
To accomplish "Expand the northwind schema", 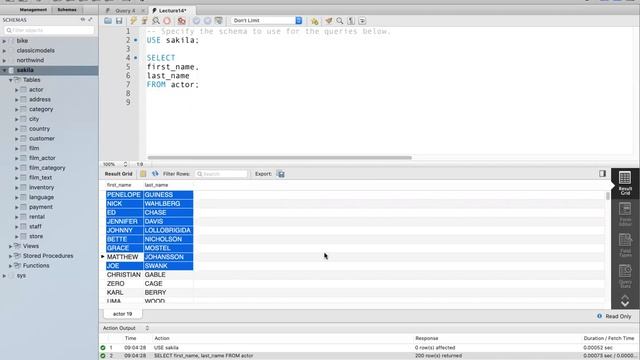I will click(x=4, y=60).
